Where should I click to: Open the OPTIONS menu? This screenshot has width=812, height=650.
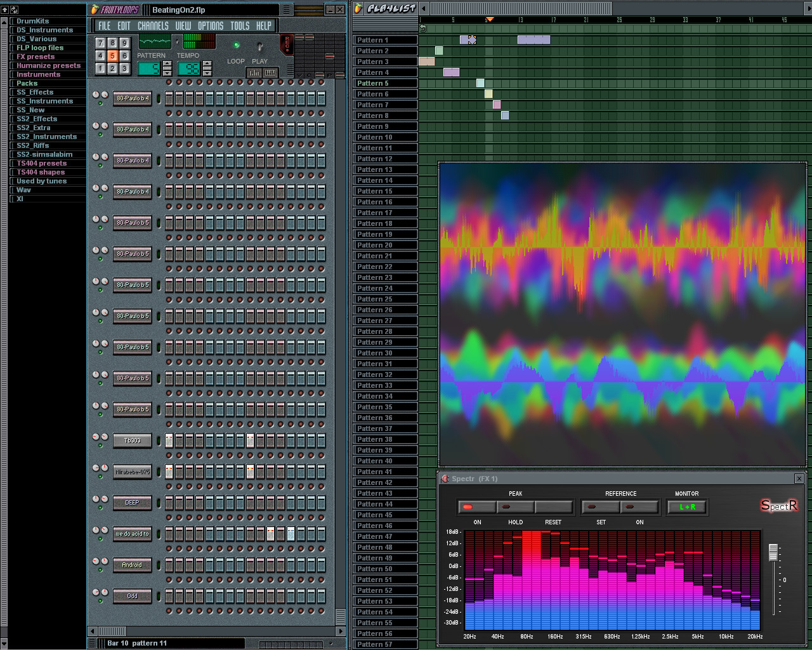click(x=211, y=25)
